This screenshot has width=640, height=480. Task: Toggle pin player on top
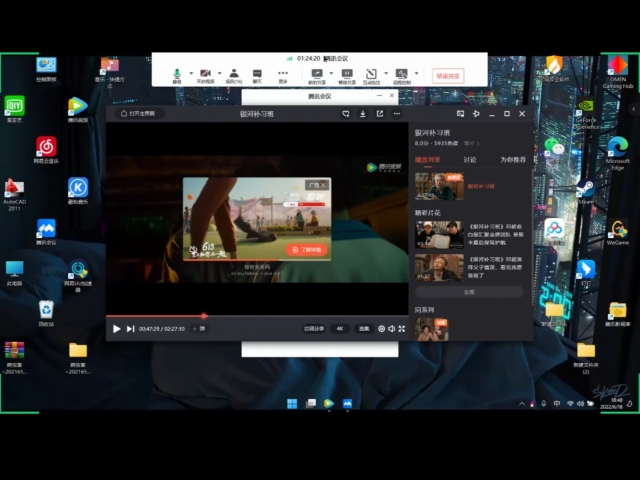(x=476, y=114)
